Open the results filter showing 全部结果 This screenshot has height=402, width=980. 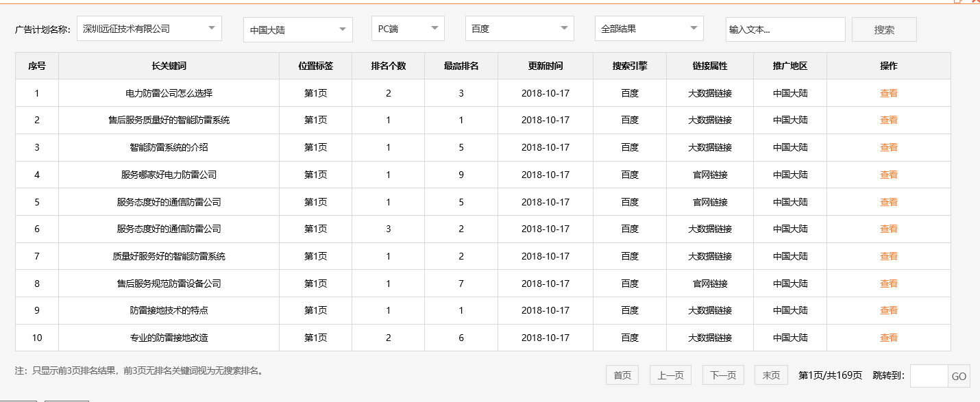coord(648,28)
